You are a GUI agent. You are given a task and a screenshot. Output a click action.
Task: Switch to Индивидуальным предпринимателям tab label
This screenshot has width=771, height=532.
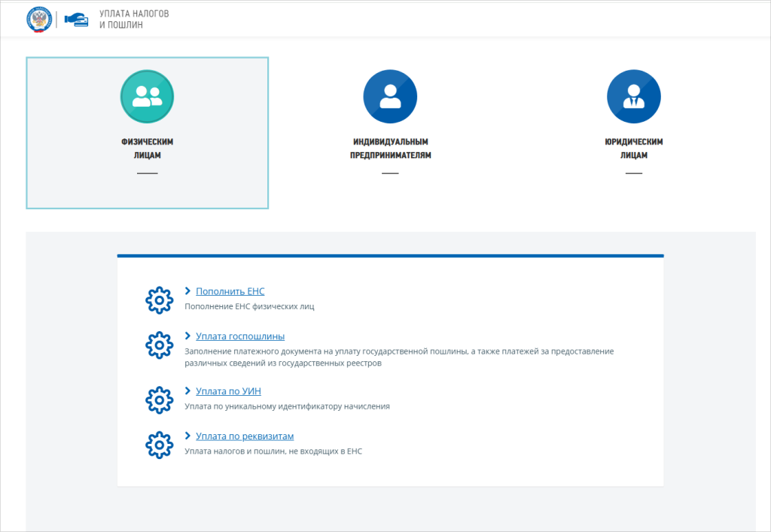click(x=390, y=148)
